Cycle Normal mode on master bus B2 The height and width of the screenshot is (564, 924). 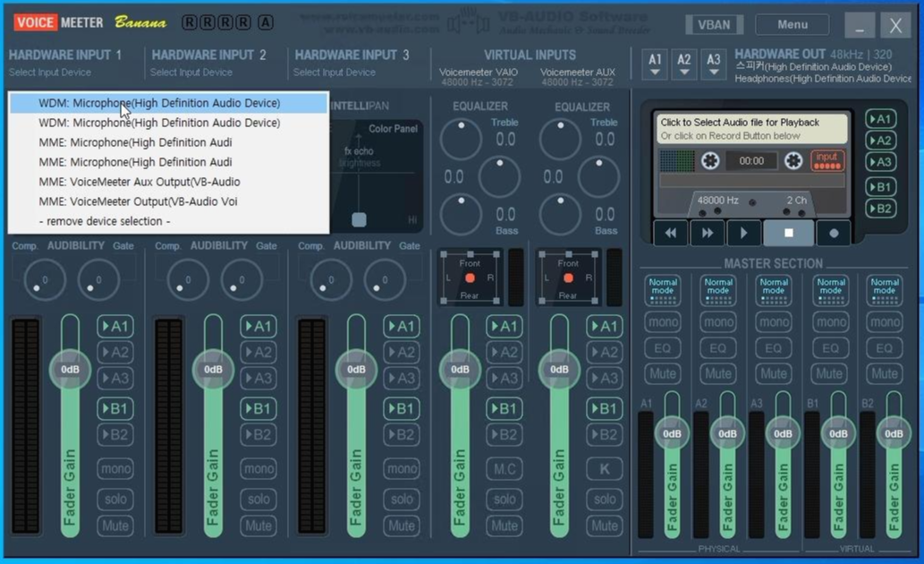point(885,290)
